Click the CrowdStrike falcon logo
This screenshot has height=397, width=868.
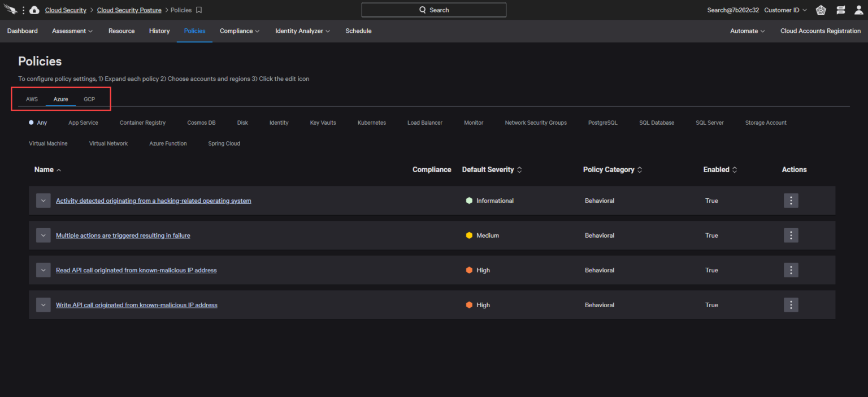tap(11, 9)
